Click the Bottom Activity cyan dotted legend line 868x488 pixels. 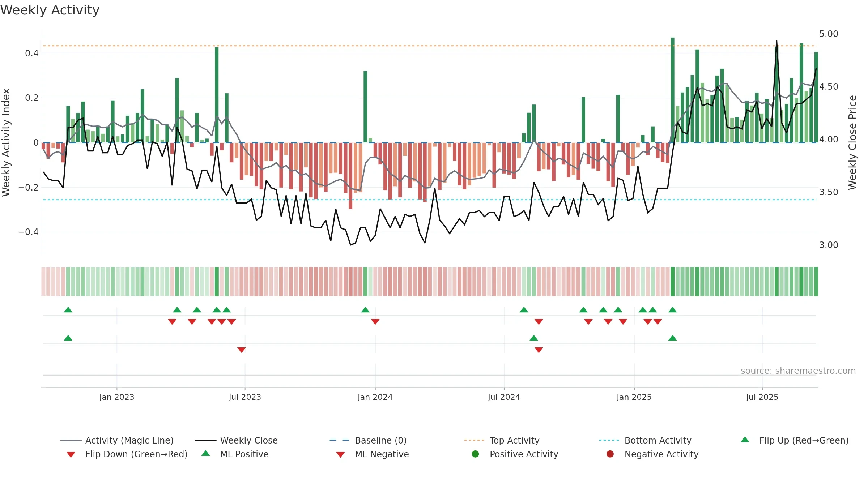pyautogui.click(x=609, y=440)
